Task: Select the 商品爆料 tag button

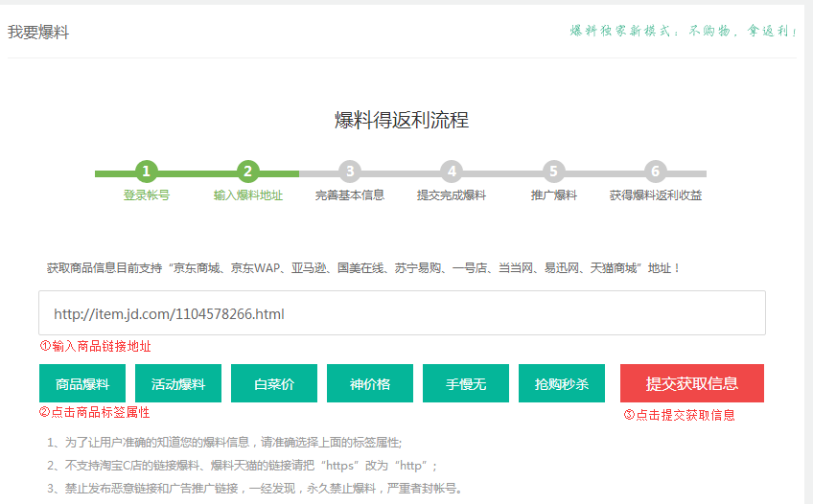Action: click(82, 383)
